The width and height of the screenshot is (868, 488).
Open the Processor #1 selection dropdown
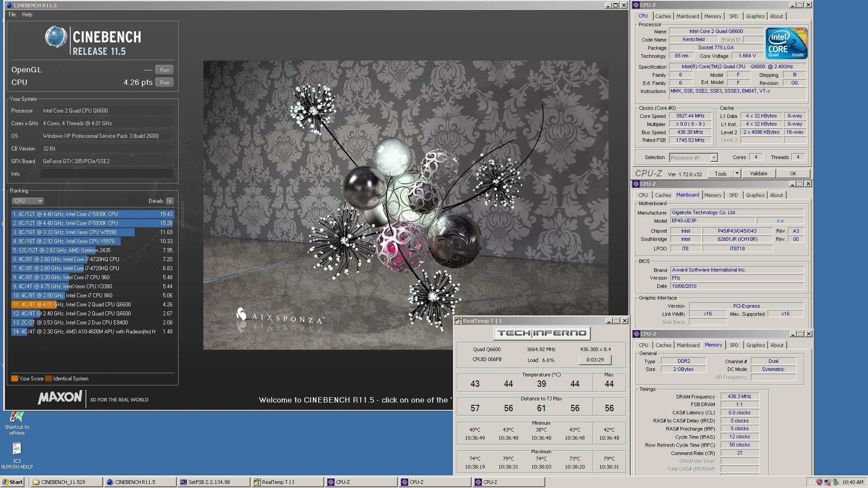[x=693, y=158]
